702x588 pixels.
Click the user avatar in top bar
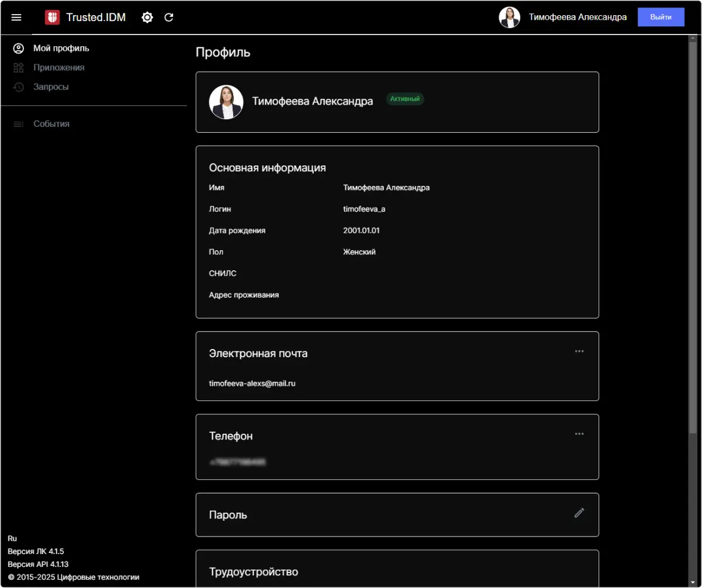pos(509,18)
